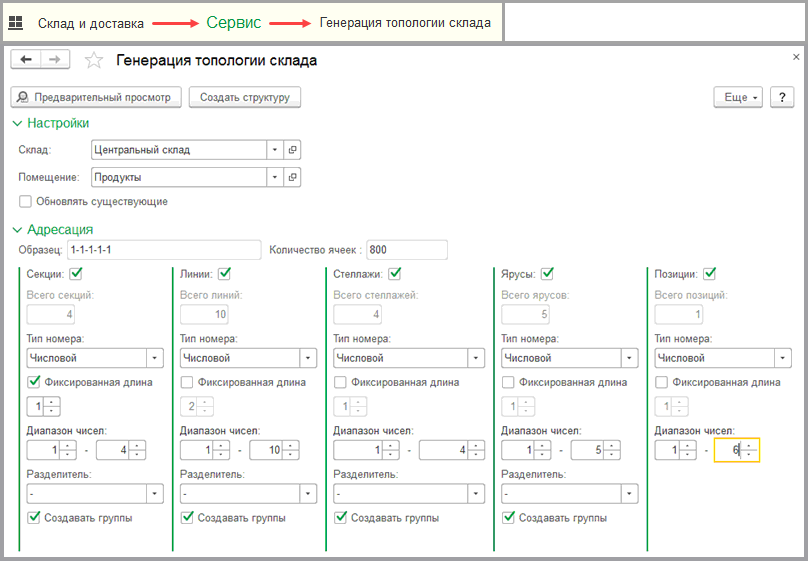Click the Предварительный просмотр button
Viewport: 808px width, 561px height.
click(97, 97)
